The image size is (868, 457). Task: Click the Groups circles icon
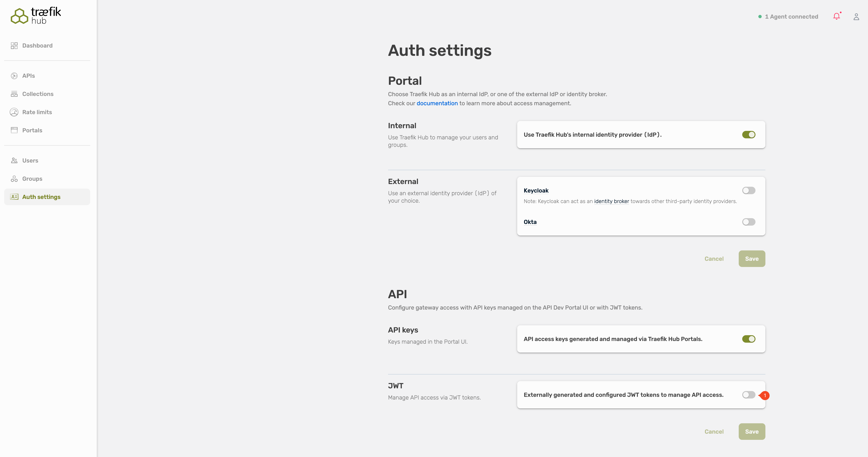(x=14, y=179)
